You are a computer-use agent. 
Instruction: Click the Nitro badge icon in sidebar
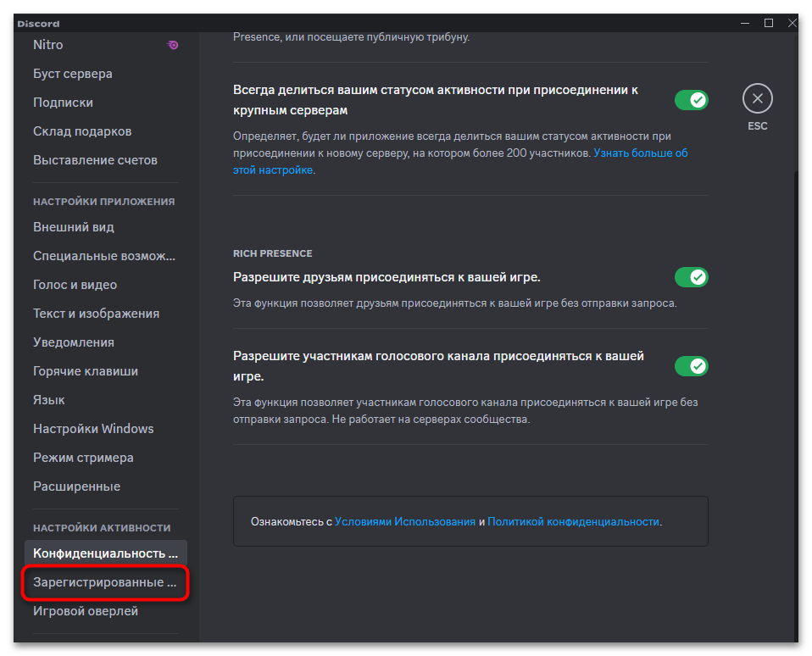point(172,45)
